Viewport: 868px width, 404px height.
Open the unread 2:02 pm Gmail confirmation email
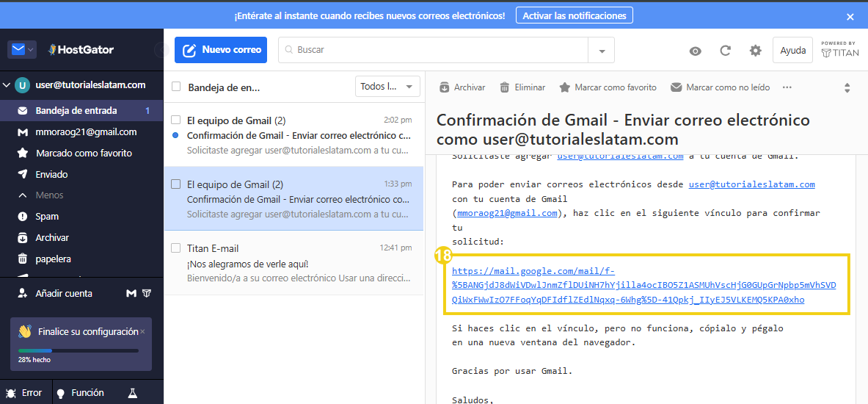click(294, 134)
